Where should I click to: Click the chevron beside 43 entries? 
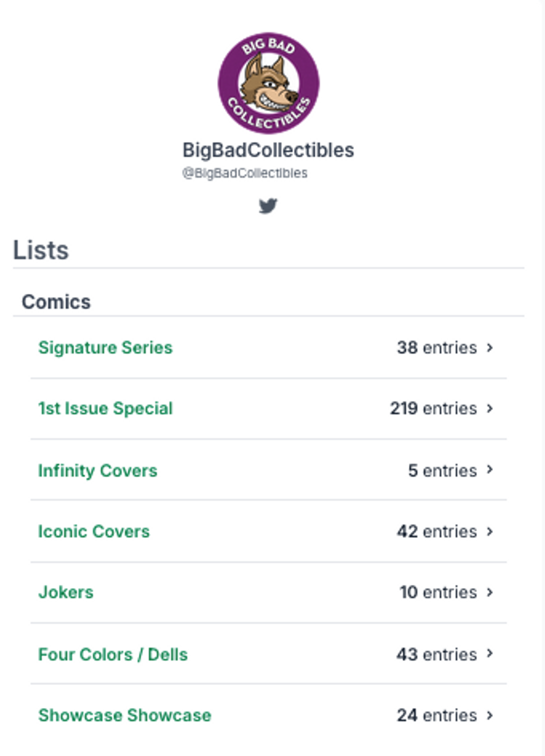click(490, 653)
